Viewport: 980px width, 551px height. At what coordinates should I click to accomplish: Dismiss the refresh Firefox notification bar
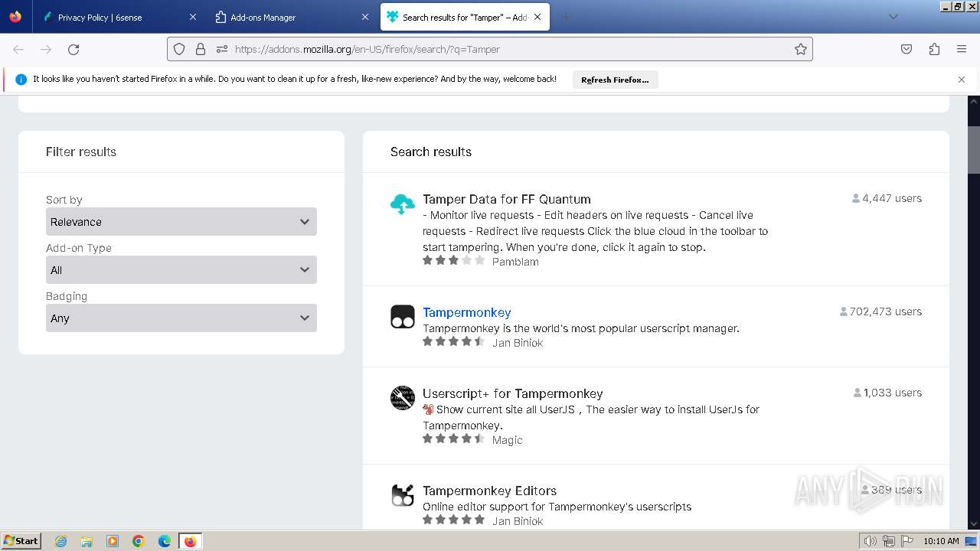(962, 80)
